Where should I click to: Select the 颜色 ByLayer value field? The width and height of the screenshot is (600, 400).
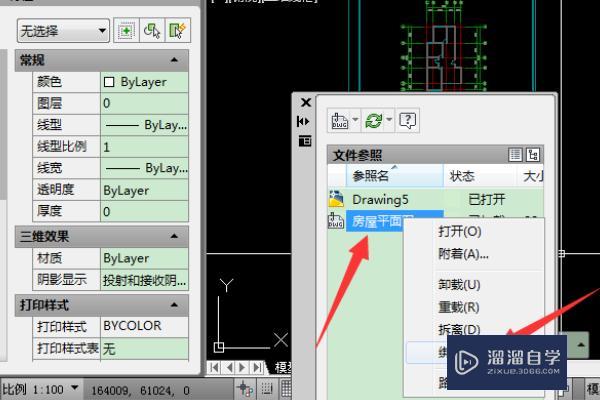(145, 82)
